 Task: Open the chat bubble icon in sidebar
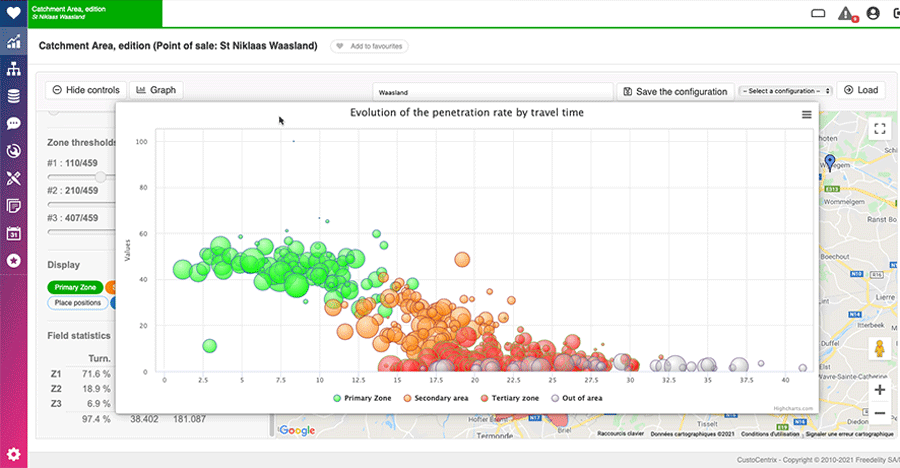pyautogui.click(x=14, y=124)
